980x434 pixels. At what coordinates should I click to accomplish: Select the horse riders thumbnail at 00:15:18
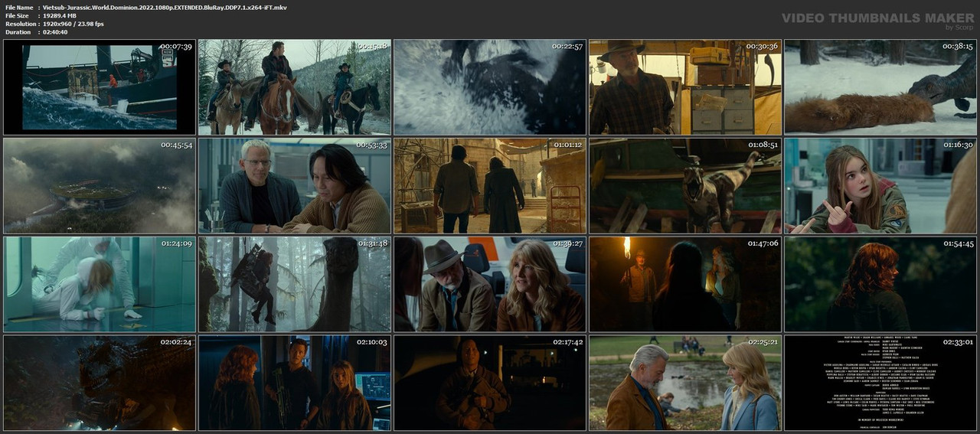coord(295,87)
